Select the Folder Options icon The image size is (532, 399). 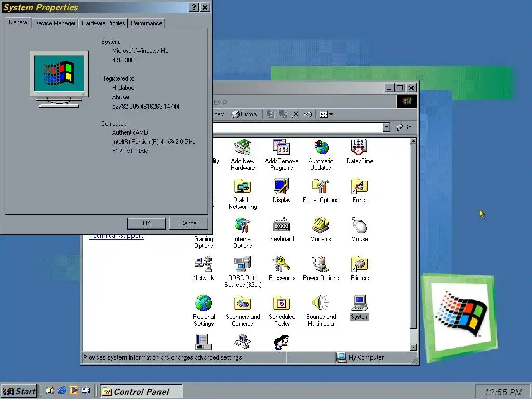[321, 191]
